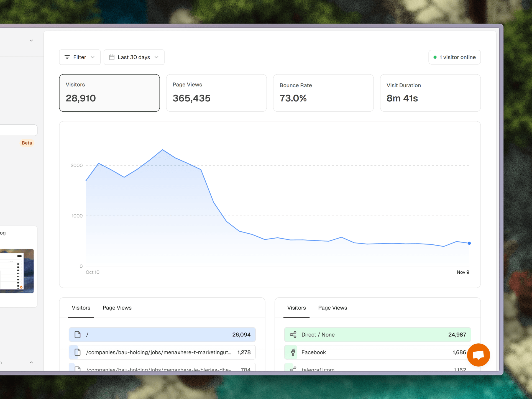Select the Visitors stat card
The height and width of the screenshot is (399, 532).
click(109, 93)
